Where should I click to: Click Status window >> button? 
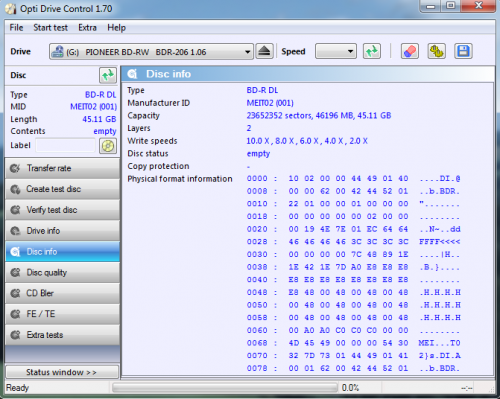pos(62,372)
